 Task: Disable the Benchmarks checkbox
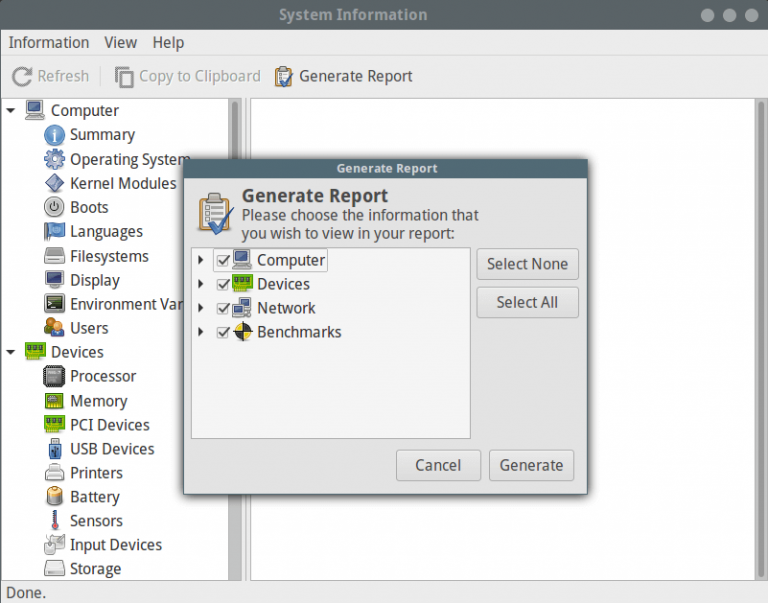click(223, 332)
